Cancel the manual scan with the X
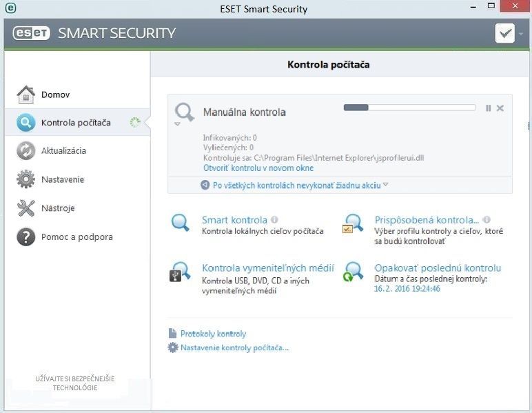 500,108
